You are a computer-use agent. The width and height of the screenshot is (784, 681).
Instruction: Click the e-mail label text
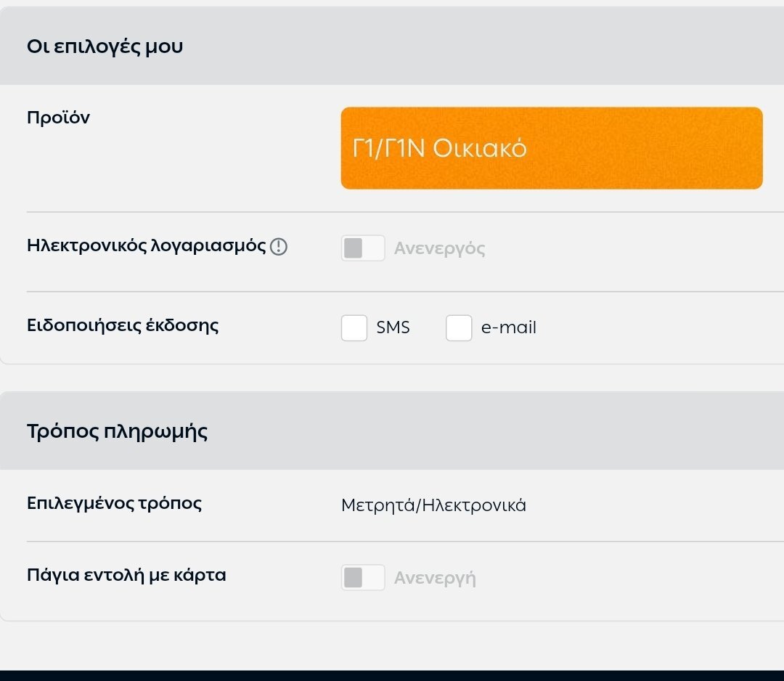508,327
